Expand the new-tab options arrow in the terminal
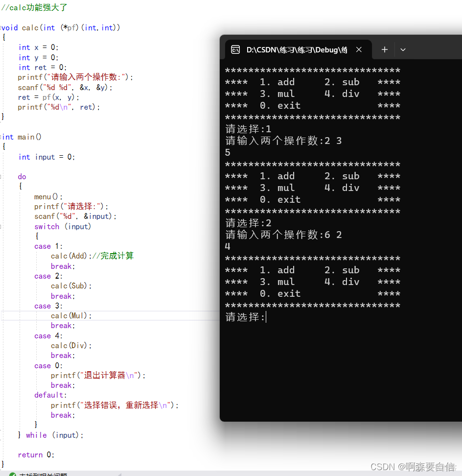This screenshot has height=476, width=462. (403, 49)
